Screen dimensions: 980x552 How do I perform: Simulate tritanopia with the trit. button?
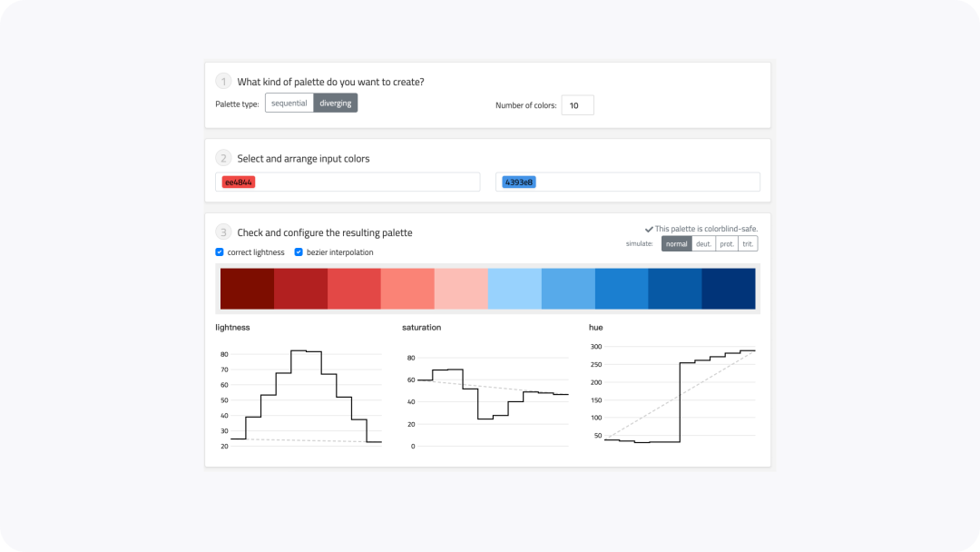pyautogui.click(x=748, y=244)
